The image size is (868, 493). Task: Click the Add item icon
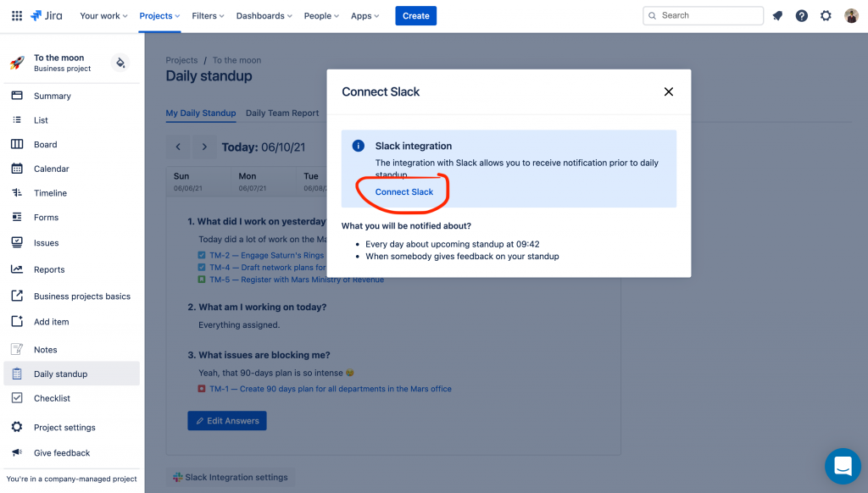click(17, 322)
